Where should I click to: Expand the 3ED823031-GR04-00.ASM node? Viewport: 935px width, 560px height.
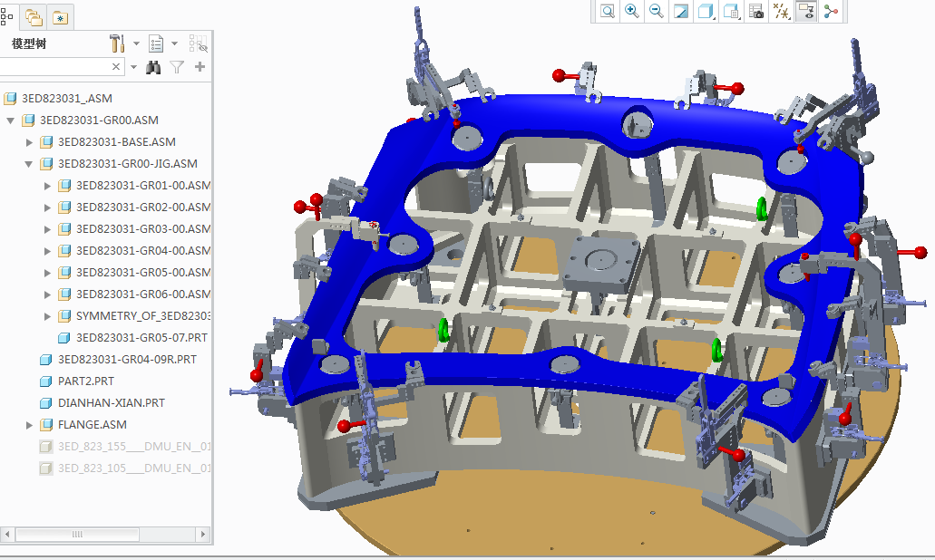click(x=47, y=251)
